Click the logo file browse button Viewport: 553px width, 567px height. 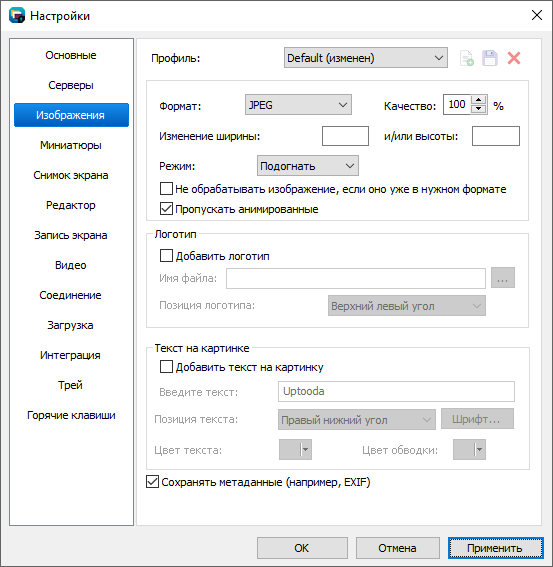[x=502, y=278]
